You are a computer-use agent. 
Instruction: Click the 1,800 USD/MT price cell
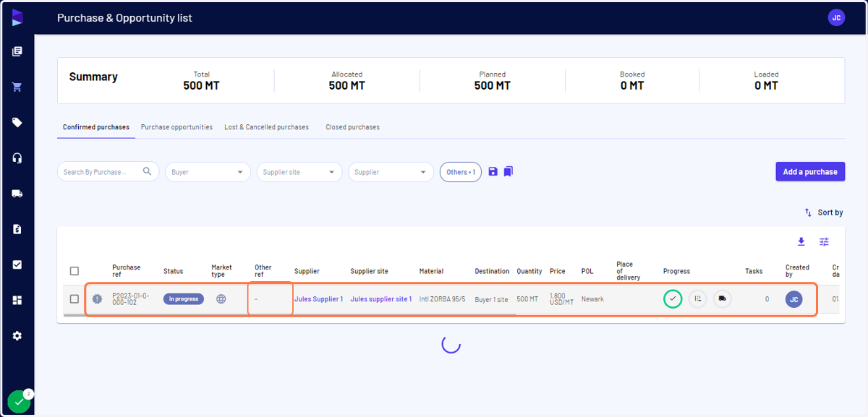[562, 299]
